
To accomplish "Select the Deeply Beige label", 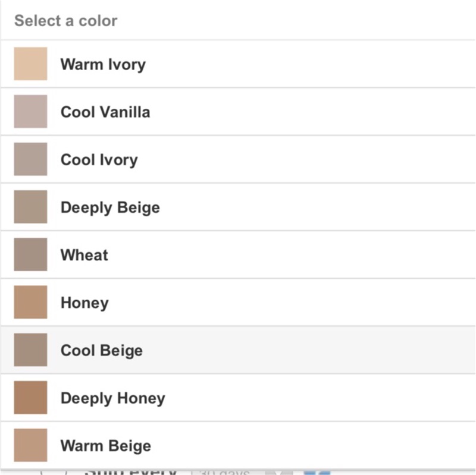I will tap(110, 207).
